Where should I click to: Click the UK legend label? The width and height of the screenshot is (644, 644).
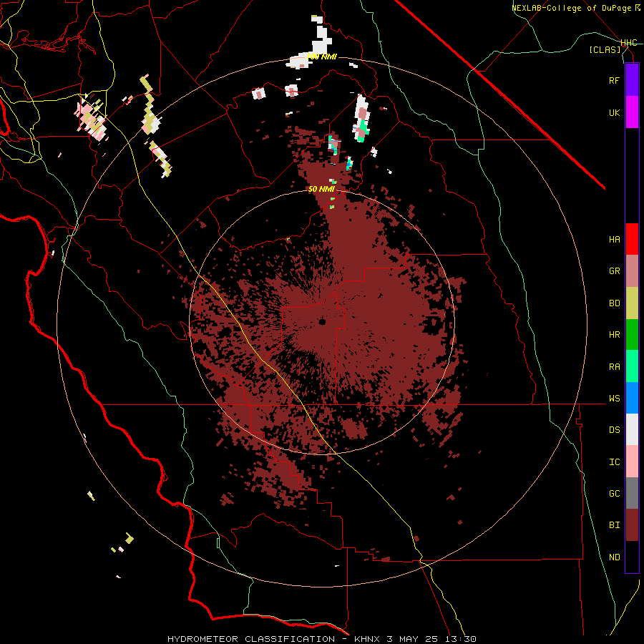(614, 112)
